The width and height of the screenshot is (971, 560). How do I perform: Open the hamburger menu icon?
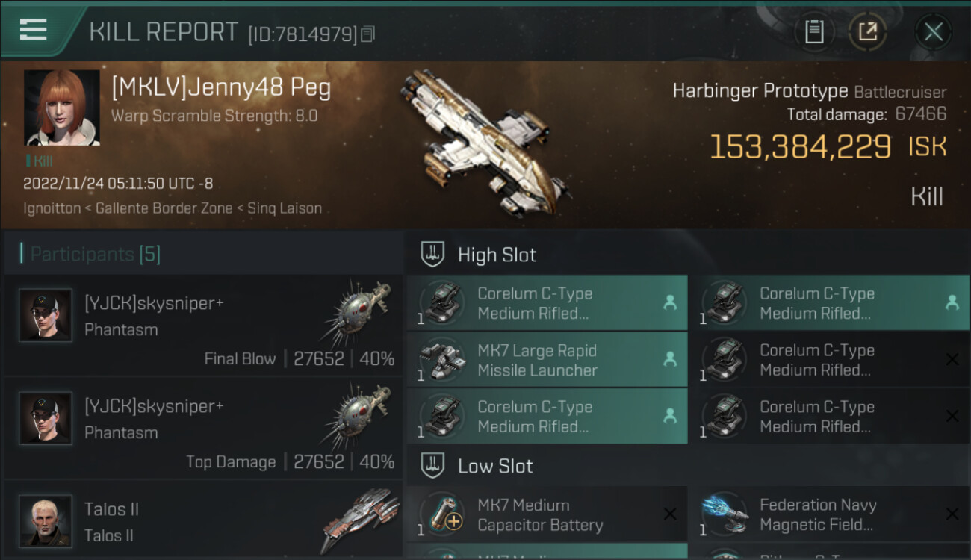pos(34,31)
